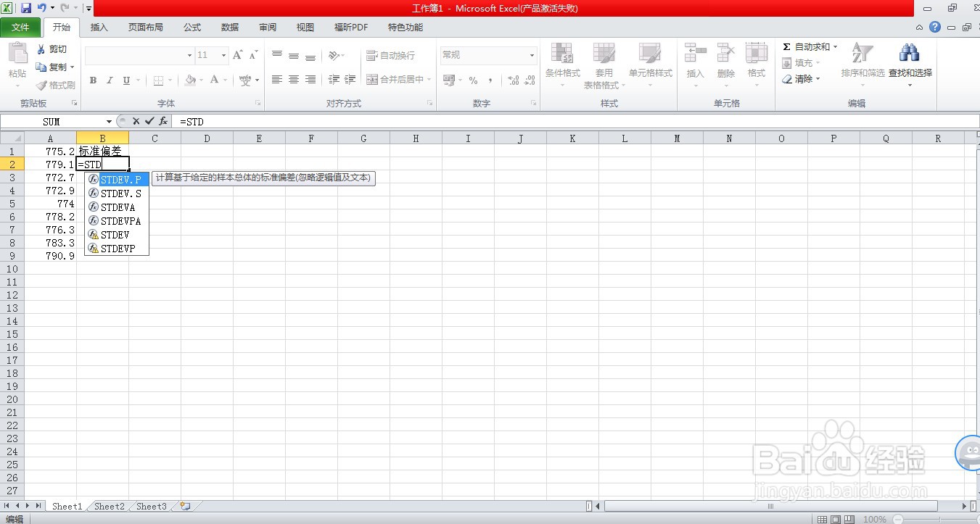The height and width of the screenshot is (524, 980).
Task: Switch to Formulas (公式) tab
Action: coord(192,28)
